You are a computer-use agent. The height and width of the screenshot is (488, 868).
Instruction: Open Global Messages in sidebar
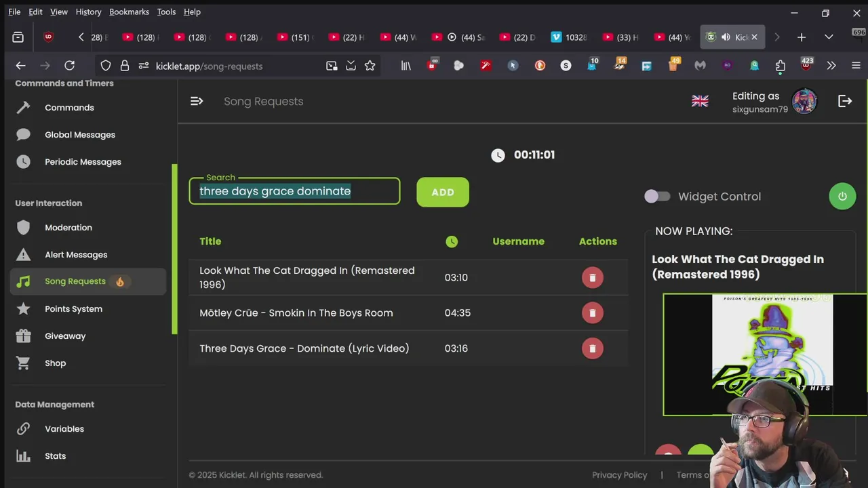click(80, 135)
